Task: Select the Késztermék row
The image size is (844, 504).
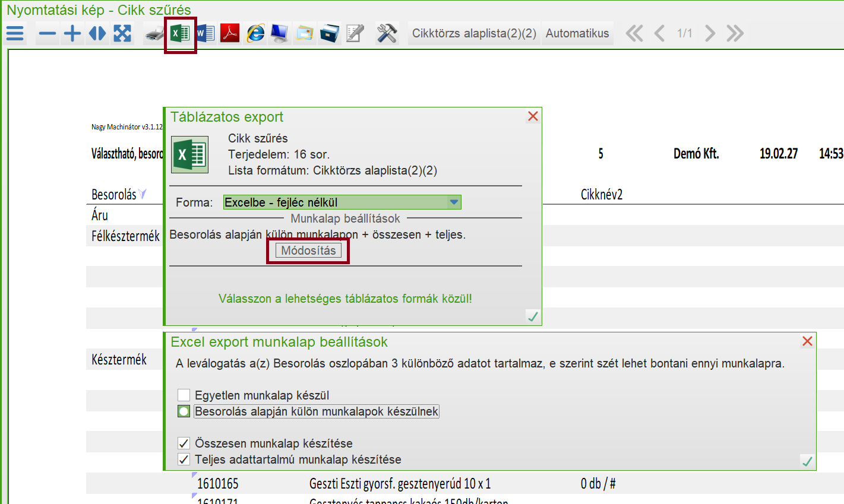Action: [x=119, y=359]
